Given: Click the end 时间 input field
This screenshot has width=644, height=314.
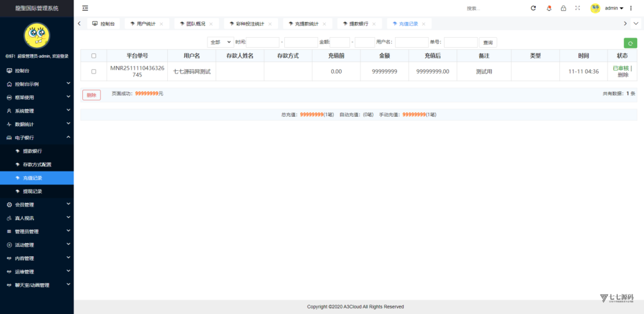Looking at the screenshot, I should pyautogui.click(x=301, y=42).
